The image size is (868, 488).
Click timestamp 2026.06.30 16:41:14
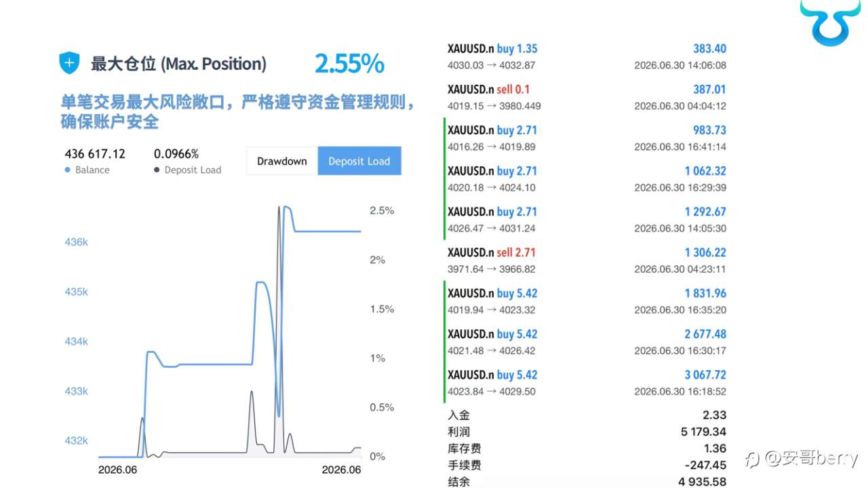point(680,147)
